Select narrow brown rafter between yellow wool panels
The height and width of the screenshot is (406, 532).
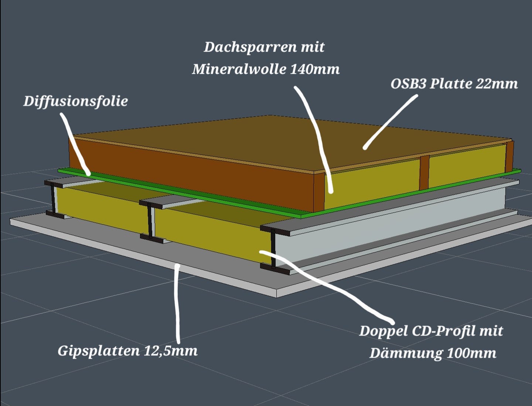[424, 172]
